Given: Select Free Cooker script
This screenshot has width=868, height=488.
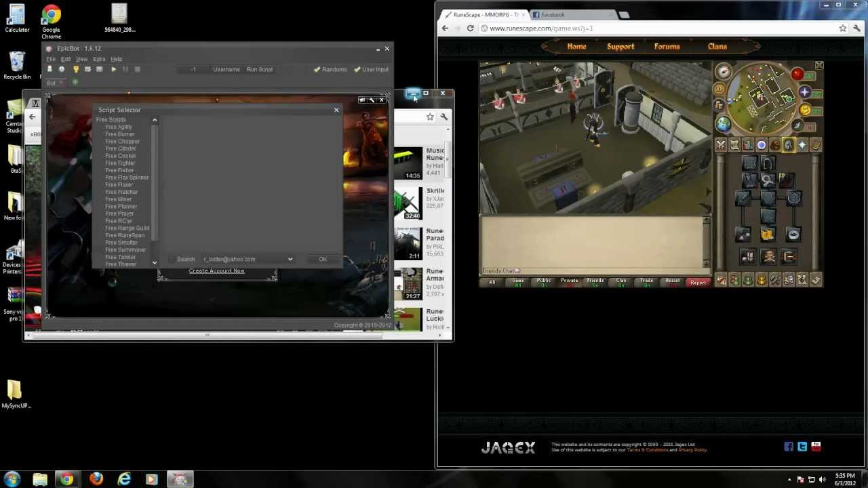Looking at the screenshot, I should 121,156.
